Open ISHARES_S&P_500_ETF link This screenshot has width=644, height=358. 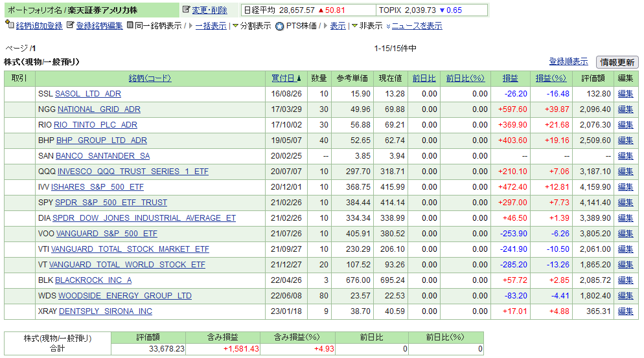(x=97, y=187)
